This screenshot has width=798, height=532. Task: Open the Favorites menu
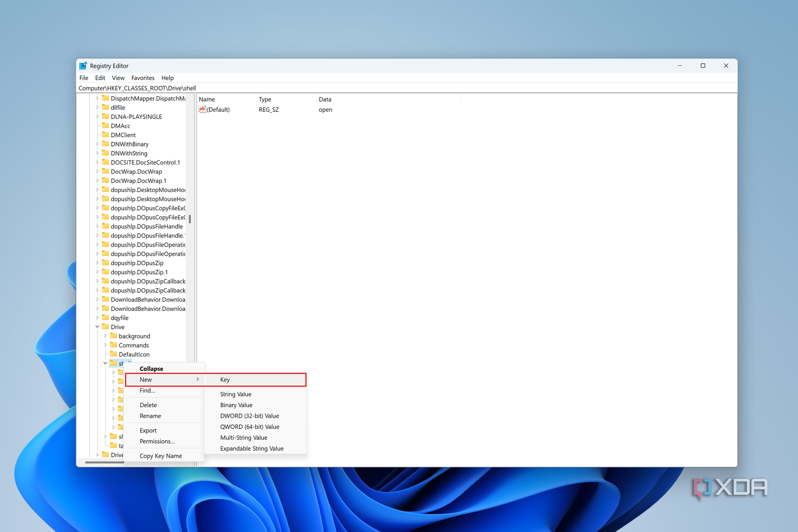tap(143, 78)
